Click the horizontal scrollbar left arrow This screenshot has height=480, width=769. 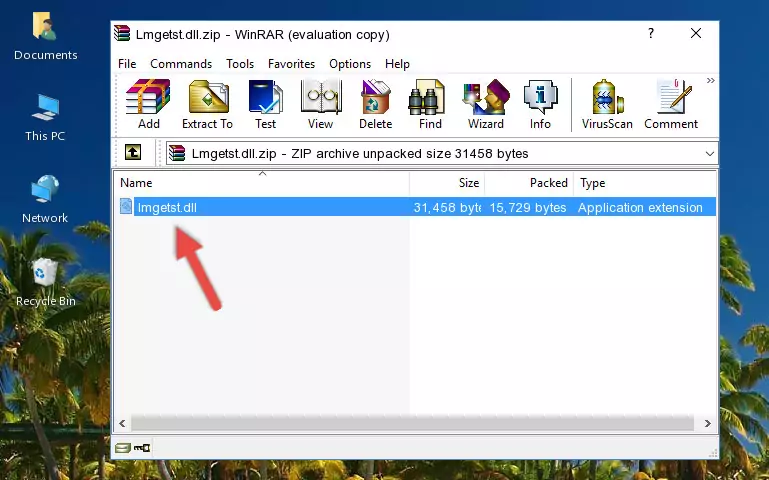[x=122, y=423]
